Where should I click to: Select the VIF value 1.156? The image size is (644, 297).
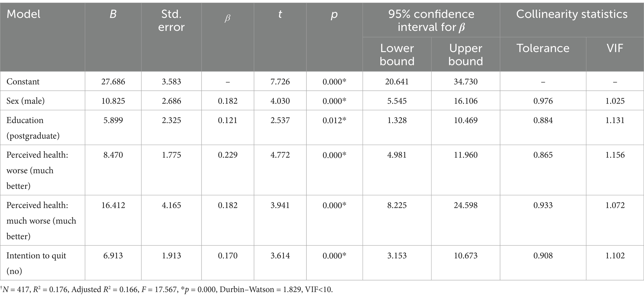615,155
